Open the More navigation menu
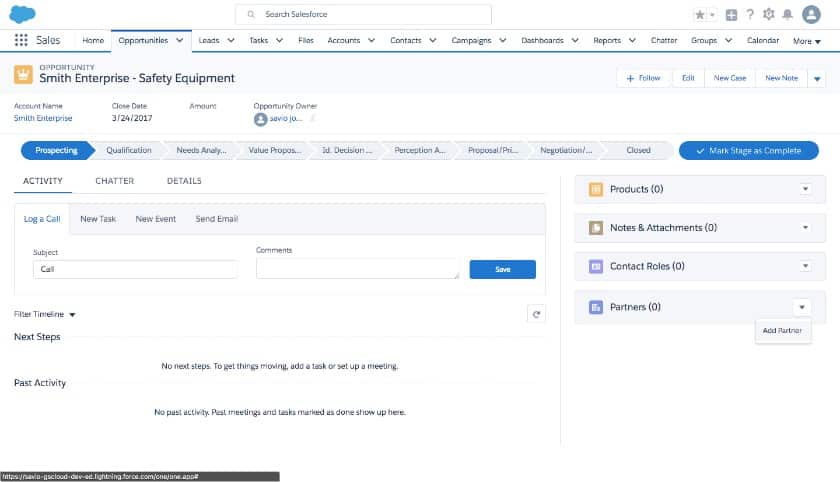Screen dimensions: 840x482 click(x=807, y=41)
